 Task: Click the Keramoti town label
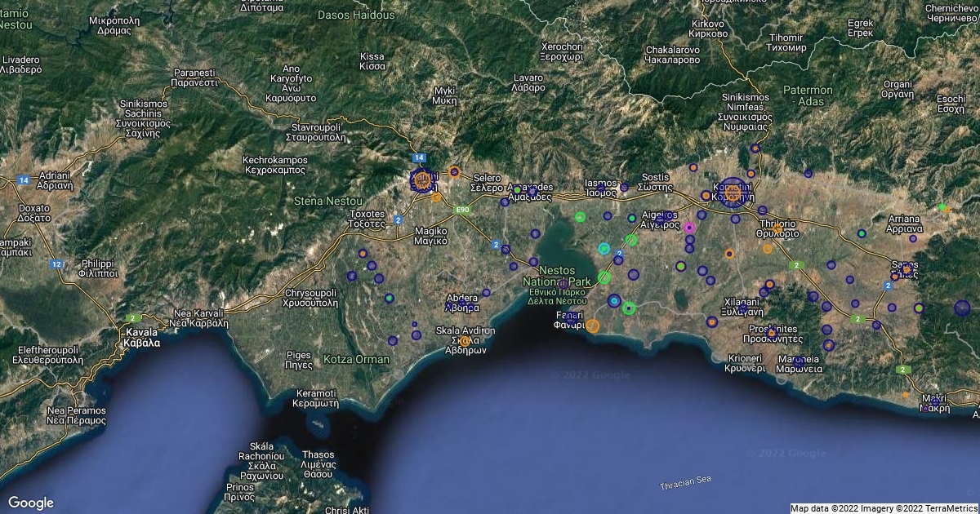pyautogui.click(x=315, y=397)
